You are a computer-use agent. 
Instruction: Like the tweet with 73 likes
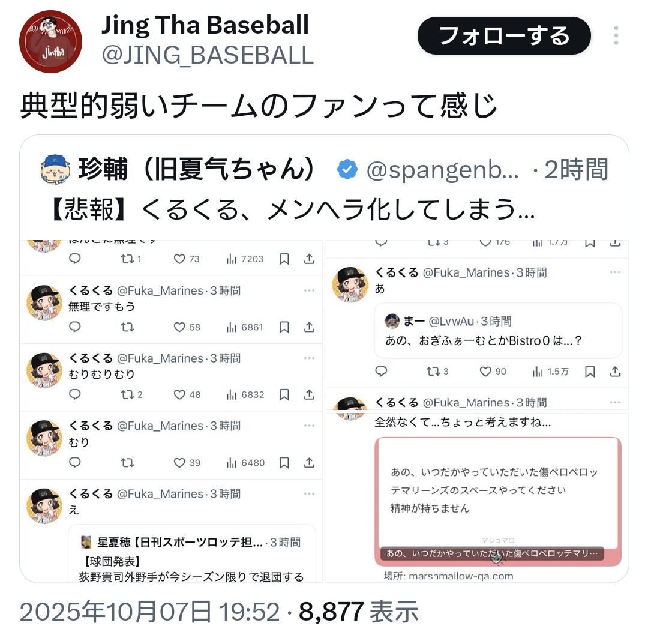(187, 259)
